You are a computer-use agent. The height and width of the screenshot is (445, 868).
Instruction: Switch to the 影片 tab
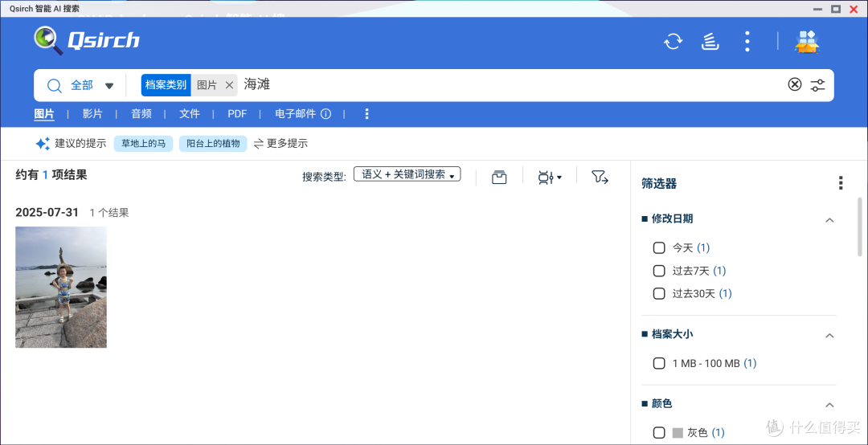tap(92, 114)
